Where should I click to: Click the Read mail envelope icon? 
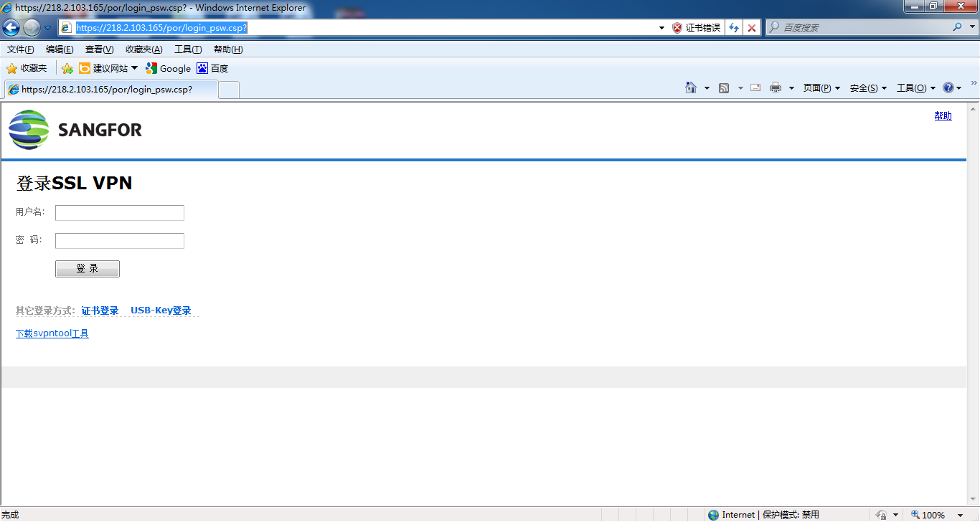[755, 87]
